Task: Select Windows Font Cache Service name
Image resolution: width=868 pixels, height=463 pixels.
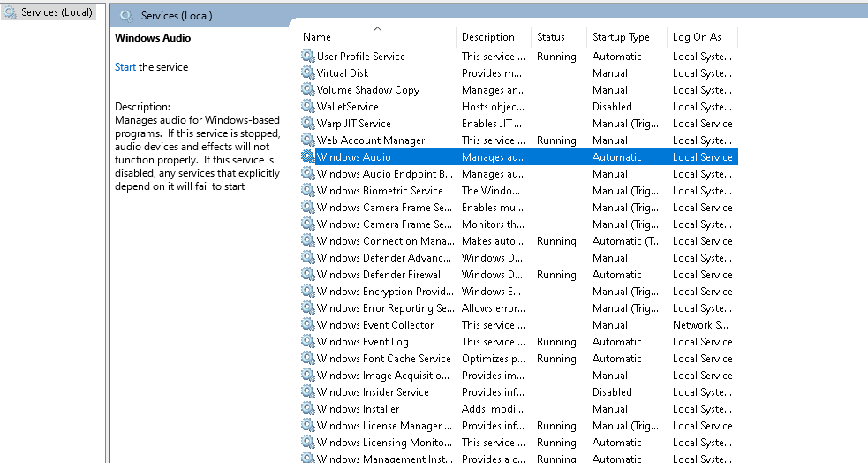Action: [x=383, y=359]
